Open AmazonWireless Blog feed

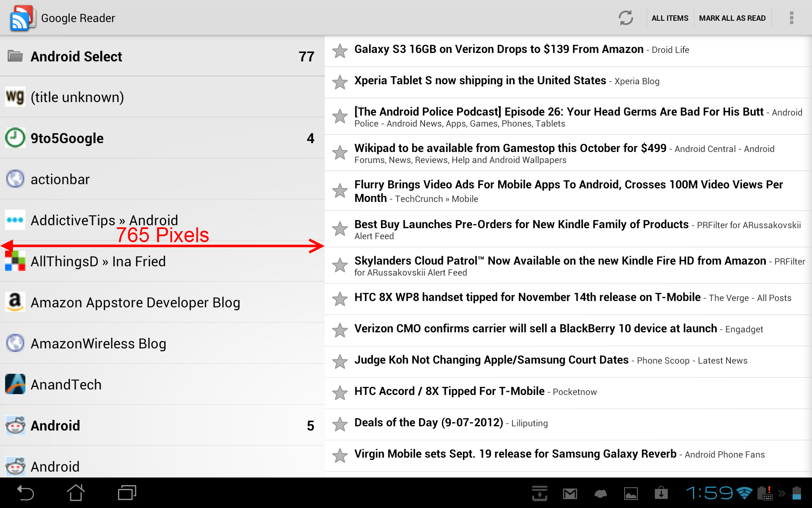162,343
